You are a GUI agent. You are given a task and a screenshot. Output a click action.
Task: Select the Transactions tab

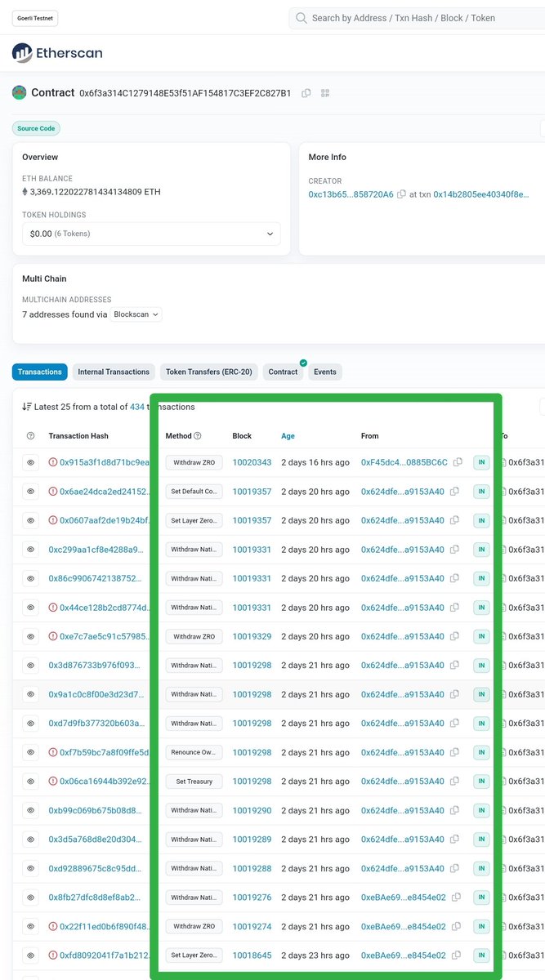(x=39, y=372)
